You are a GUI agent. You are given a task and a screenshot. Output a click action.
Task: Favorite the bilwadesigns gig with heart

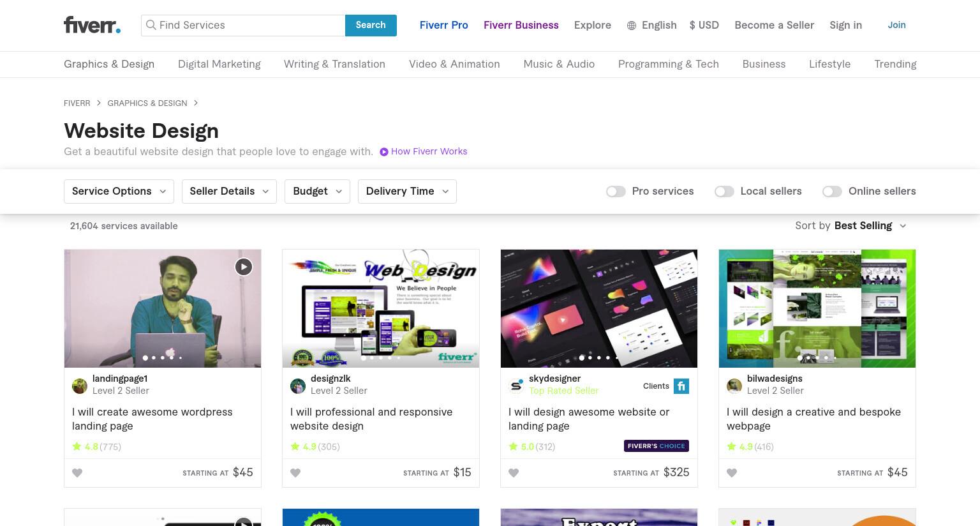732,473
